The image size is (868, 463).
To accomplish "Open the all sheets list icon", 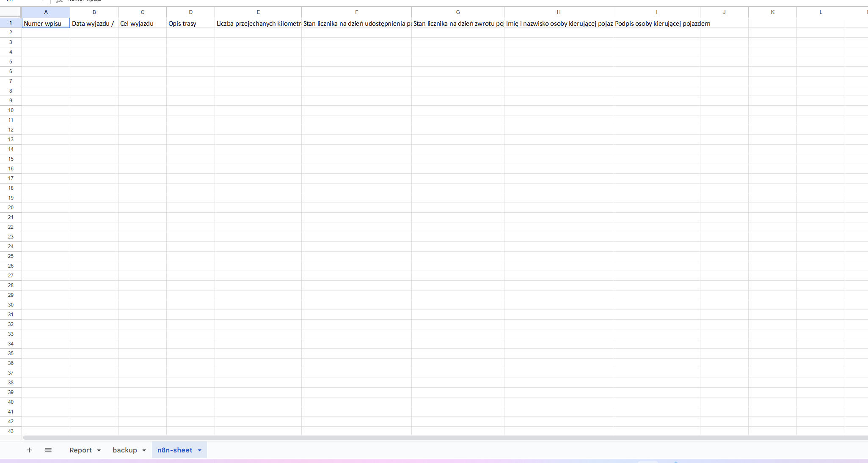I will tap(48, 450).
